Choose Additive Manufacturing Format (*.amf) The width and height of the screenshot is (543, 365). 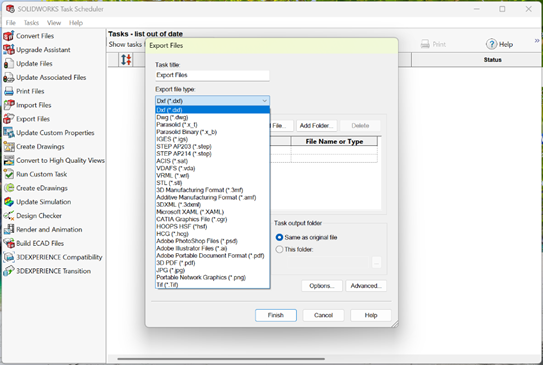tap(213, 197)
